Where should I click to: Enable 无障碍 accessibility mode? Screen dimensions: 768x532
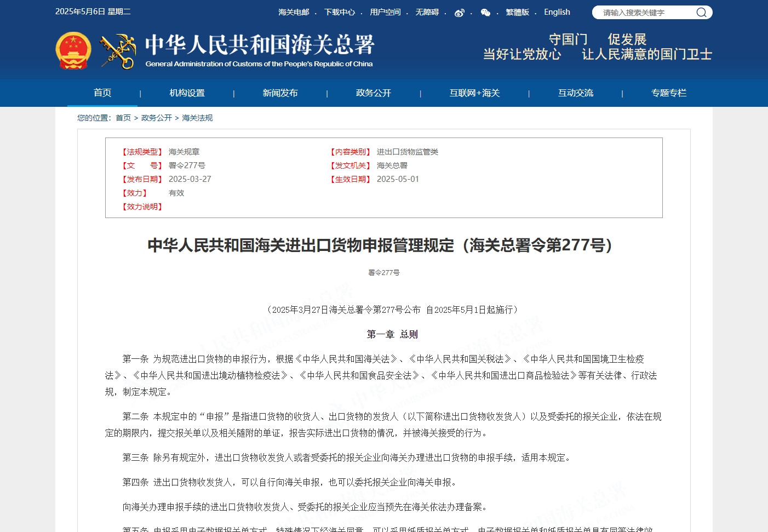coord(427,12)
